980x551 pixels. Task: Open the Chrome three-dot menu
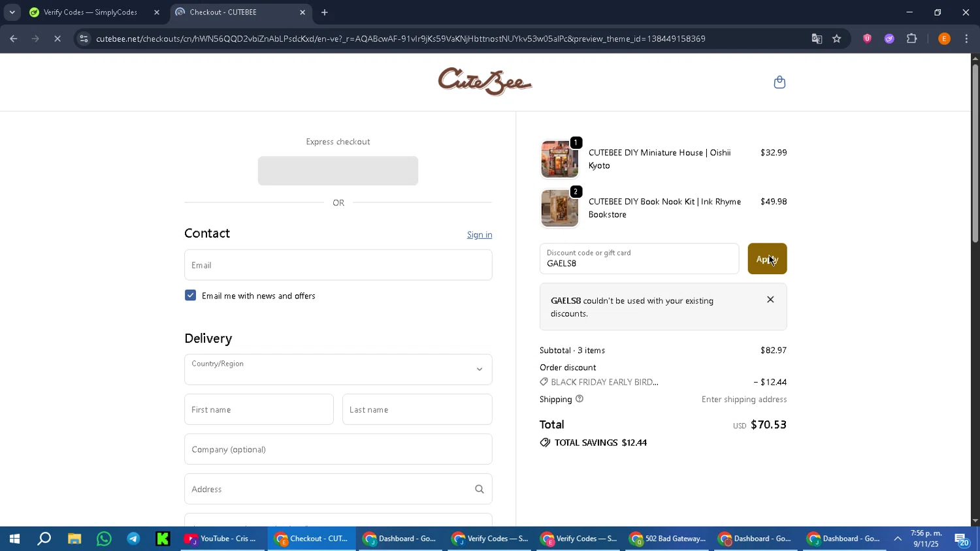point(966,39)
